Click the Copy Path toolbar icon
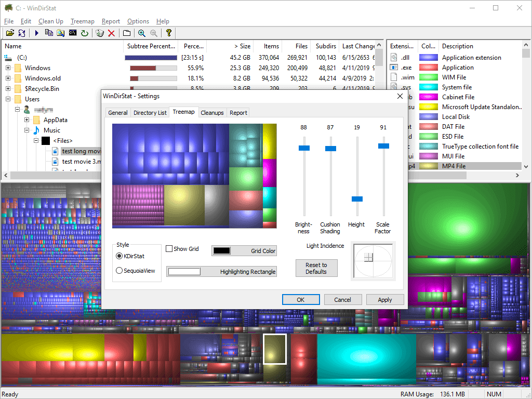This screenshot has width=532, height=399. pyautogui.click(x=49, y=33)
